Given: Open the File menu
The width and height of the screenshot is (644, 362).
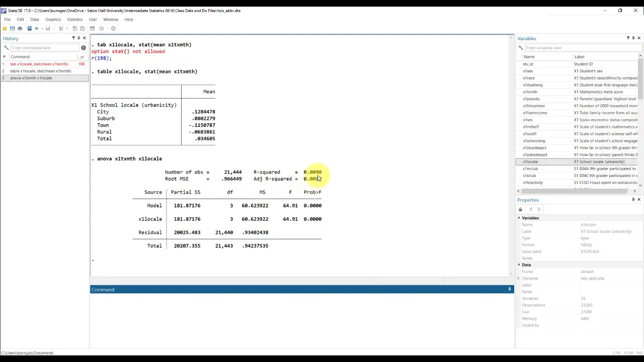Looking at the screenshot, I should pyautogui.click(x=8, y=20).
